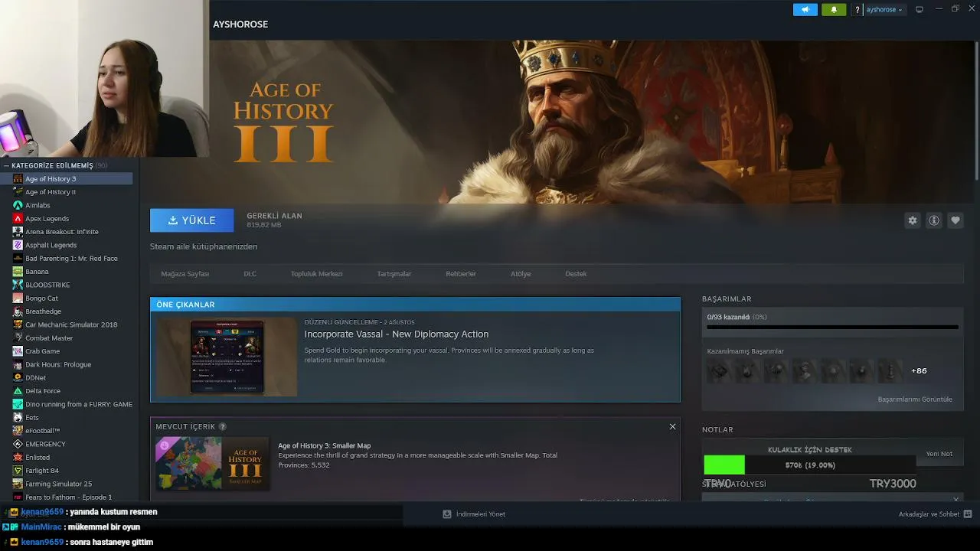This screenshot has width=980, height=551.
Task: Click the Yeni Not button
Action: (939, 454)
